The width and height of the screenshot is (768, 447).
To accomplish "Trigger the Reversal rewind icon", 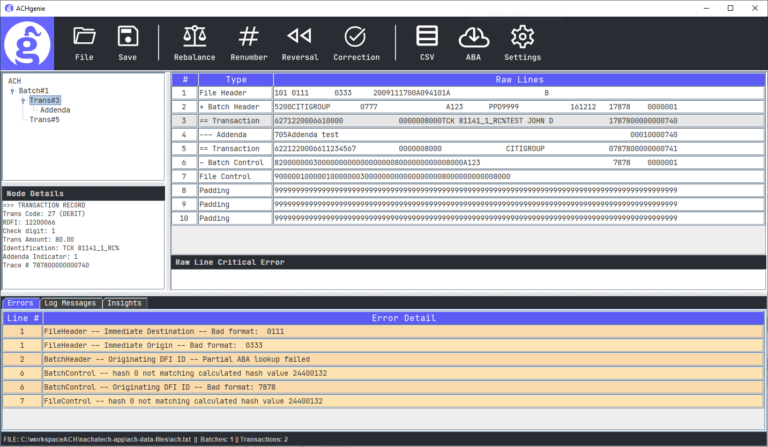I will 299,37.
